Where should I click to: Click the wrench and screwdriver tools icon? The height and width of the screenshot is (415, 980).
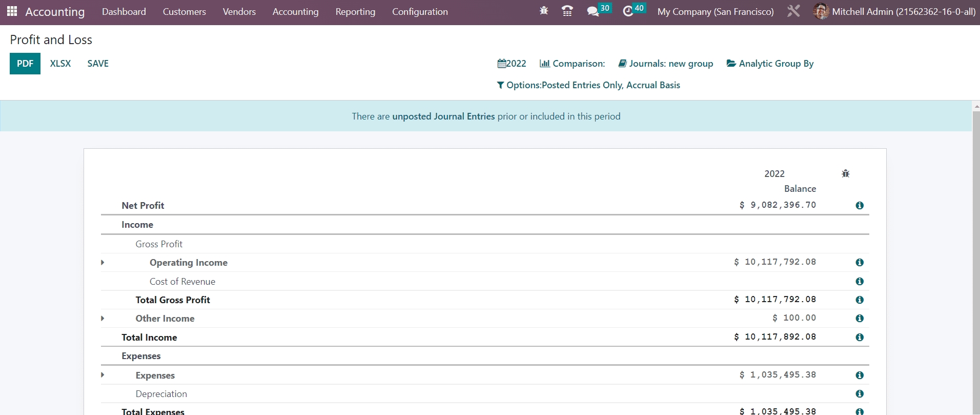coord(793,11)
